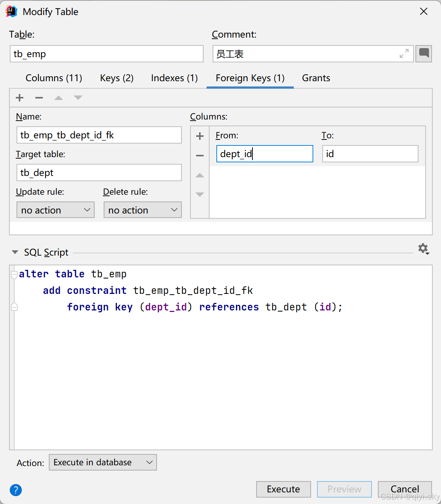
Task: Move column mapping up
Action: [200, 175]
